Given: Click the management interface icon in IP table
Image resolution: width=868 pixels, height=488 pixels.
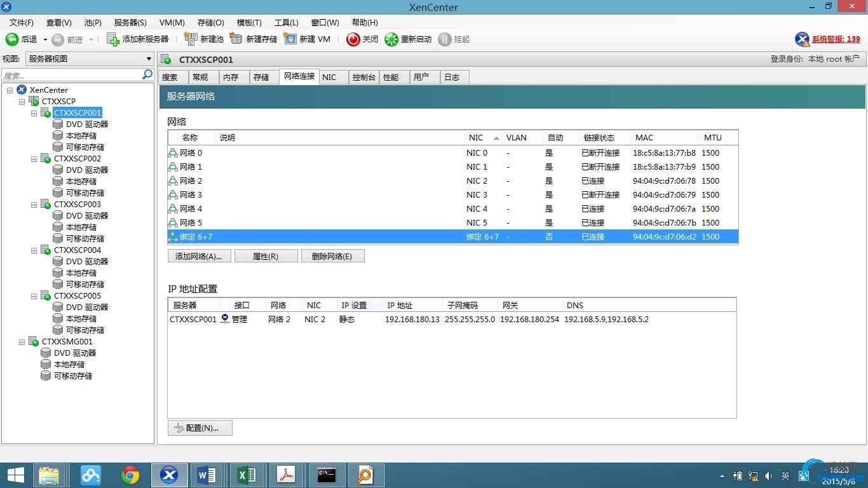Looking at the screenshot, I should 225,319.
